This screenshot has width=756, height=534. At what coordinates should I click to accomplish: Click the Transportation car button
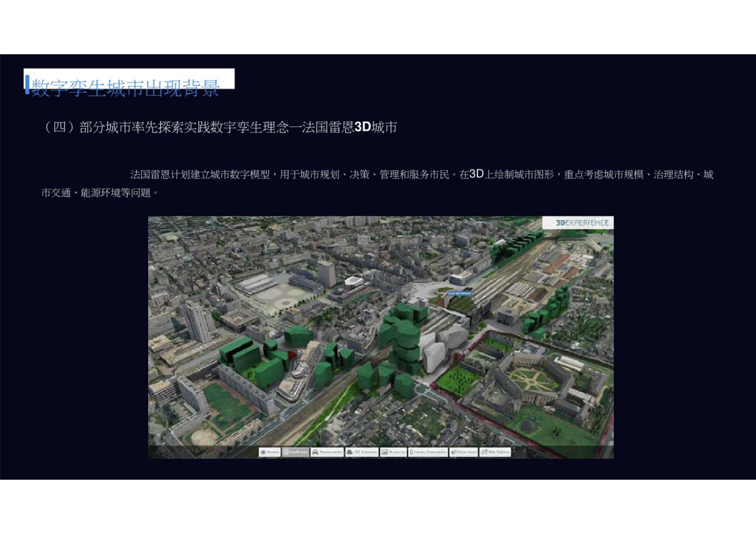327,452
